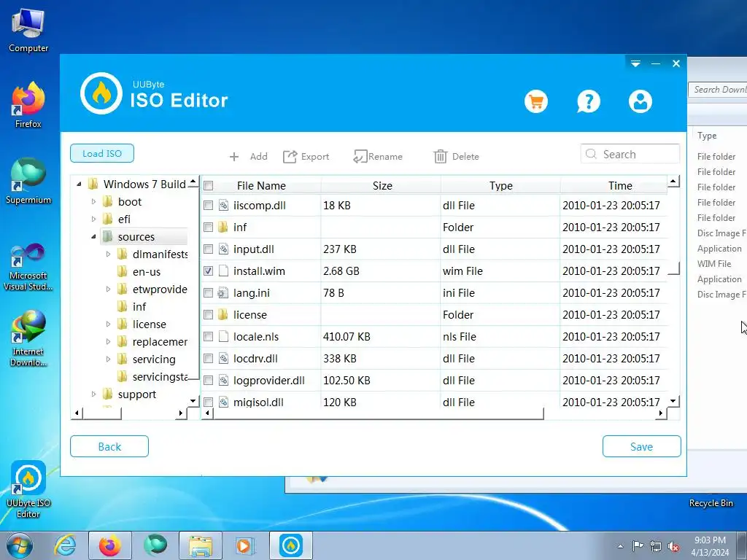Open the help question mark icon
The height and width of the screenshot is (560, 747).
point(589,101)
